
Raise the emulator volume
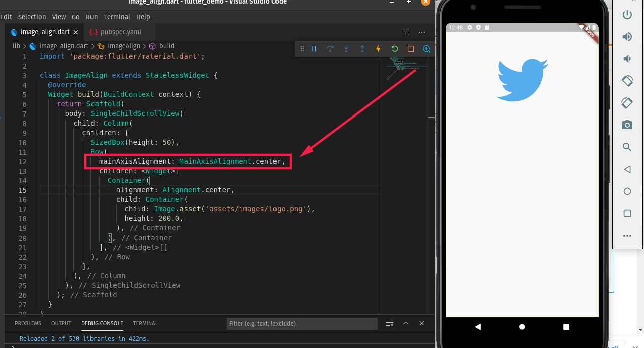(627, 37)
